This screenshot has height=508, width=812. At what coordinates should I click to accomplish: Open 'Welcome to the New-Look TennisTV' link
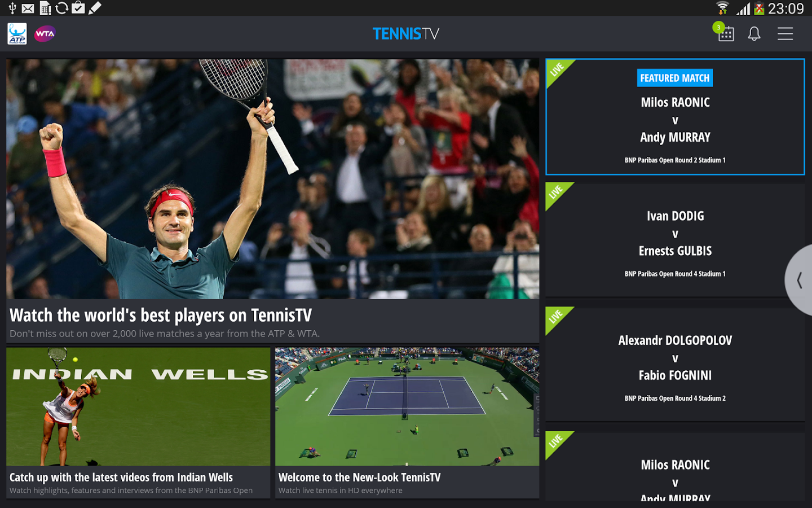(x=359, y=478)
